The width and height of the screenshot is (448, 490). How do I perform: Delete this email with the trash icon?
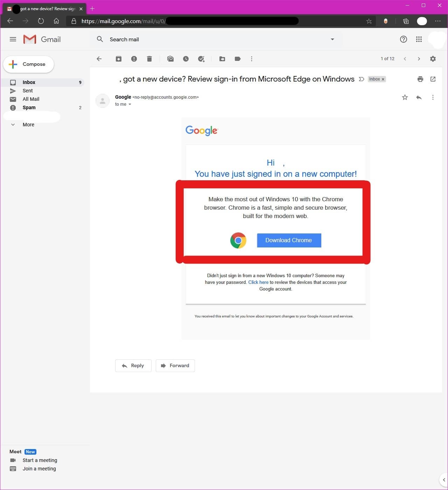coord(149,59)
